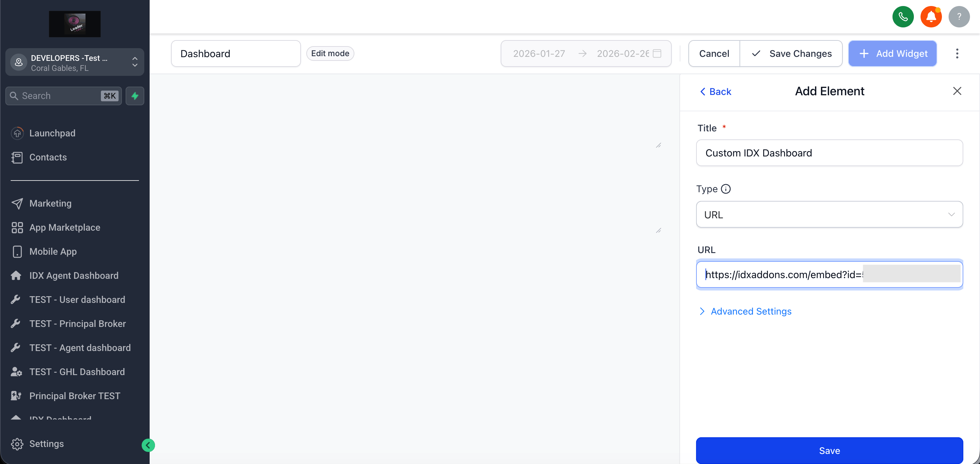Screen dimensions: 980x464
Task: Expand Advanced Settings section
Action: 751,311
